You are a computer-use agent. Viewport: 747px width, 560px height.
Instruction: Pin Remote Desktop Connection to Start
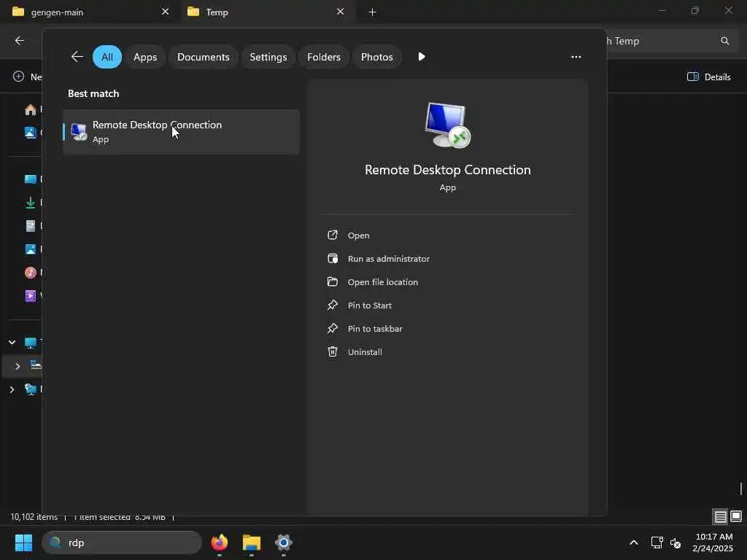tap(369, 306)
